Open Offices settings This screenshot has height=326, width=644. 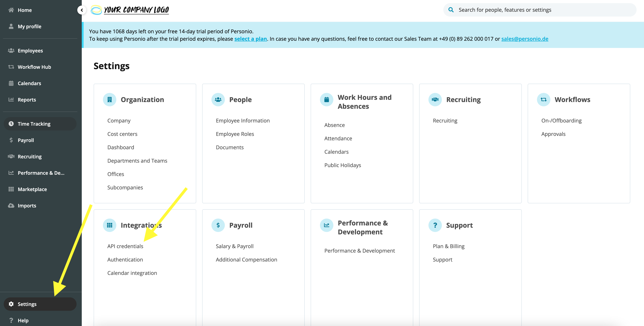point(116,174)
